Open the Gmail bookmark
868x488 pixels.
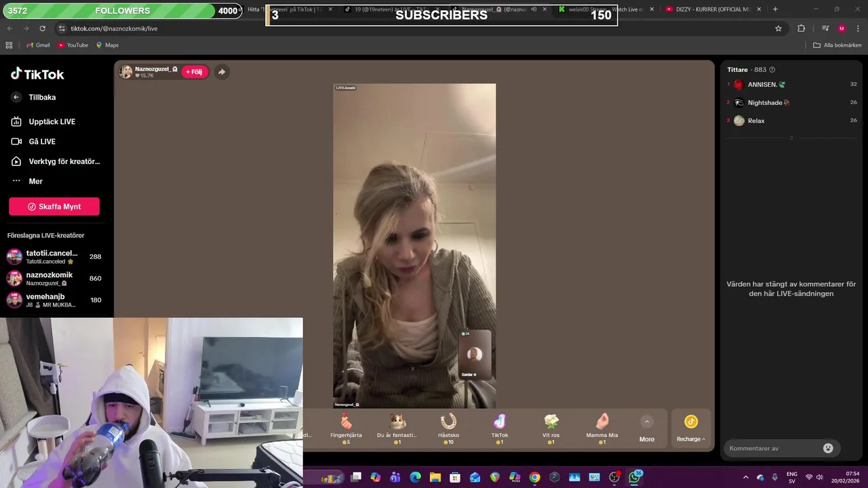coord(38,45)
